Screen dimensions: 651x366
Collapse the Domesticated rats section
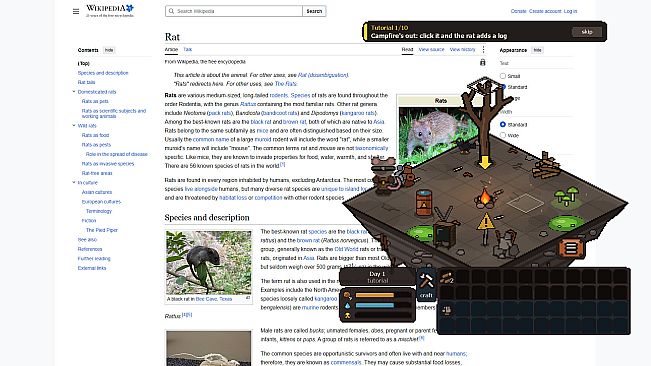74,92
